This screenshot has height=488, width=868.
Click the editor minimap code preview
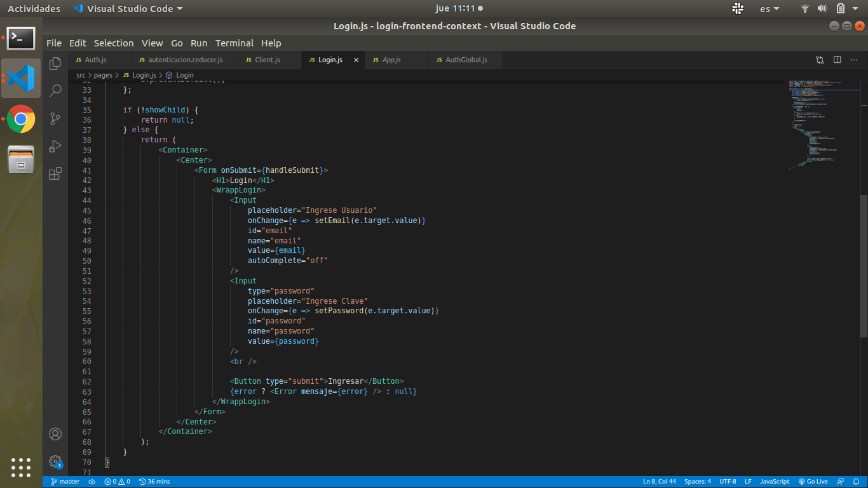click(x=824, y=124)
